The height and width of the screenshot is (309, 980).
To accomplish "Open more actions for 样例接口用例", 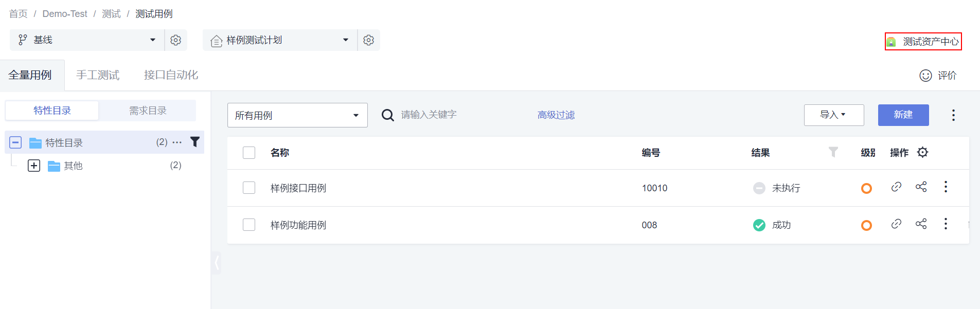I will (946, 187).
